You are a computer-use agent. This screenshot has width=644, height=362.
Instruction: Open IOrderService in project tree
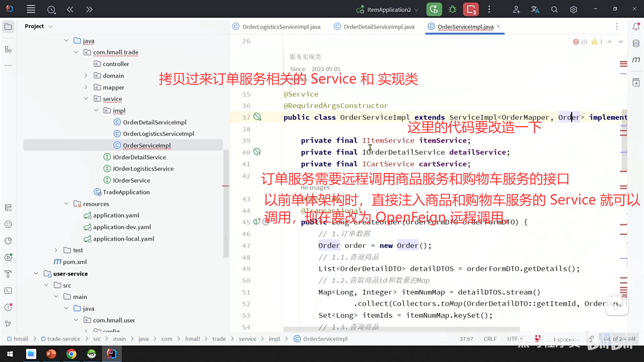131,180
